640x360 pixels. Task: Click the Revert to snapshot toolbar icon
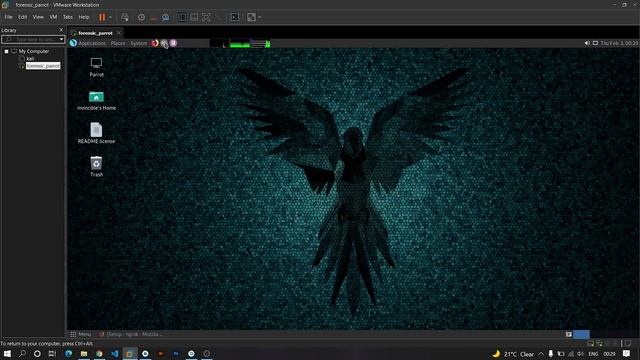[153, 17]
